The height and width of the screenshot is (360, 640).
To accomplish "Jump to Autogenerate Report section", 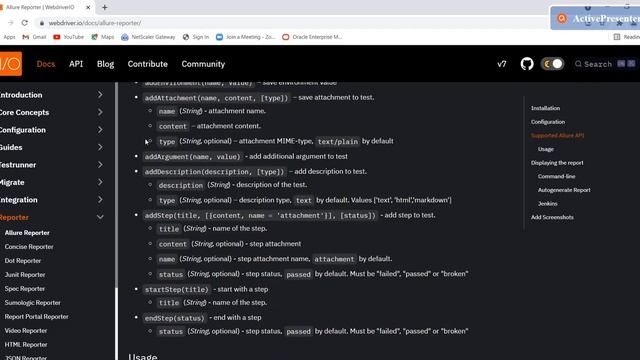I will [564, 190].
